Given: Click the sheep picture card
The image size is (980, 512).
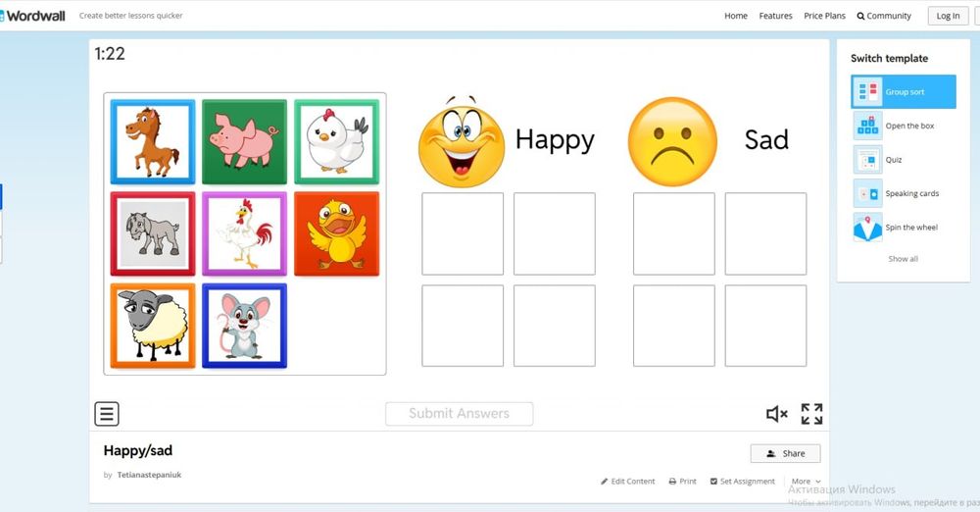Looking at the screenshot, I should click(153, 326).
